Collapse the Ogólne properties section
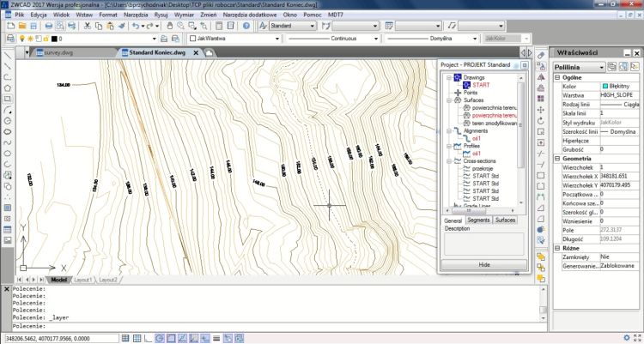 tap(557, 77)
